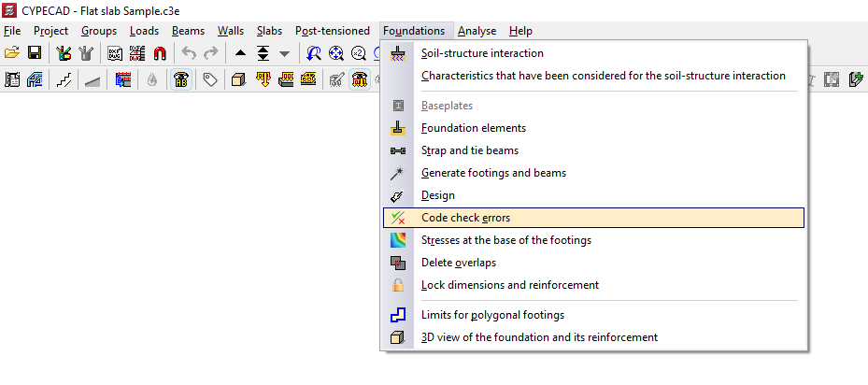Click the DXF DWG template icon

(x=115, y=53)
